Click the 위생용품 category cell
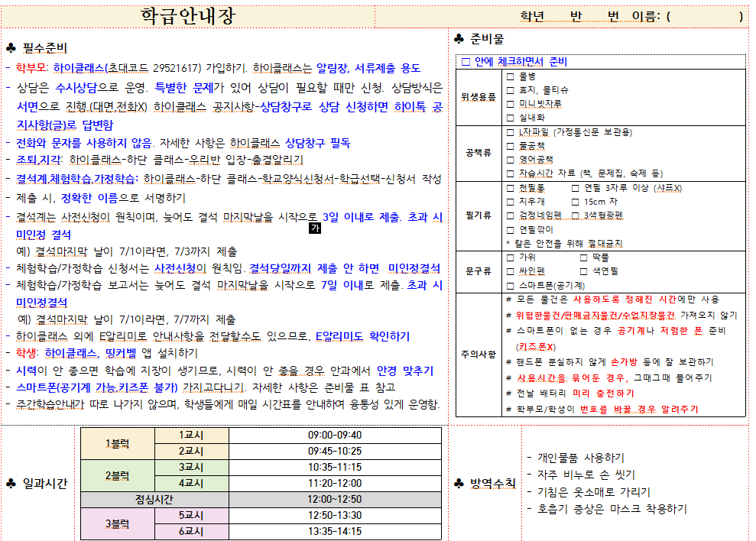 479,97
